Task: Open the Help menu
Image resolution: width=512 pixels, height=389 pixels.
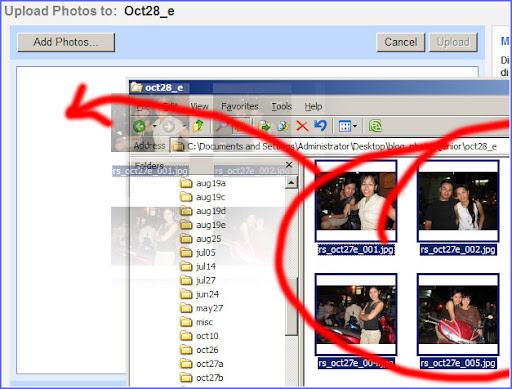Action: tap(313, 106)
